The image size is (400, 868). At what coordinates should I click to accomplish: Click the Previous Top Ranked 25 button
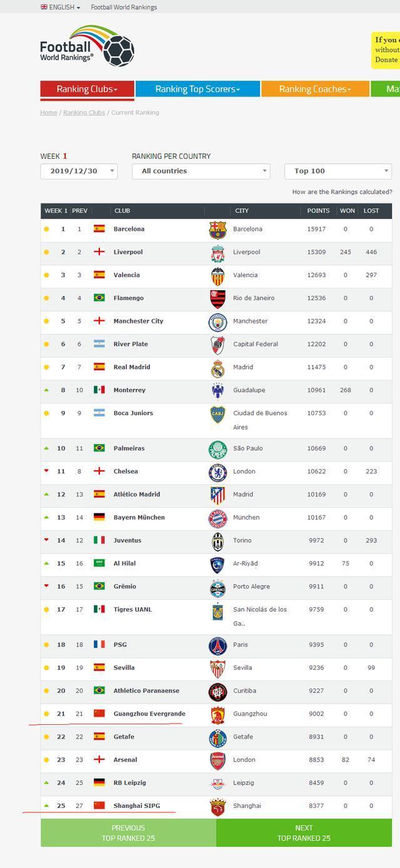pos(128,833)
